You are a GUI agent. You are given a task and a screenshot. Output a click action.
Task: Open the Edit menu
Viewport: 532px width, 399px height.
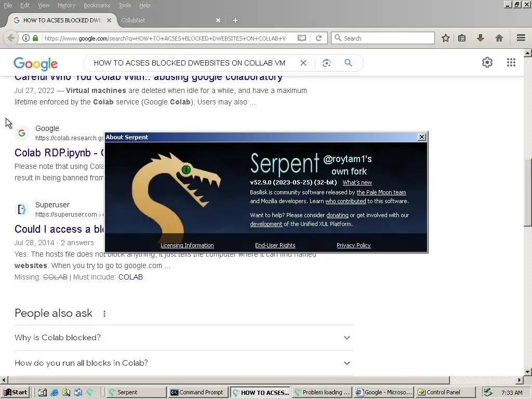[25, 5]
